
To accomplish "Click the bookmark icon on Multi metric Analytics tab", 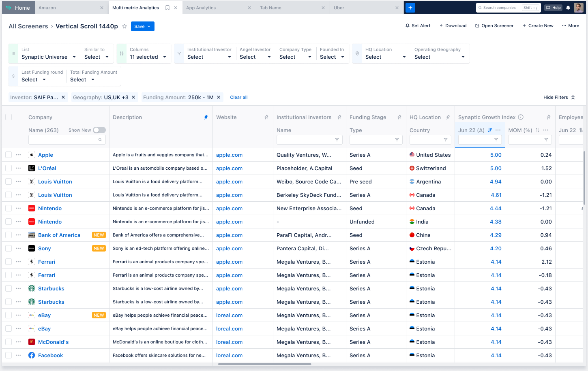I will point(167,8).
